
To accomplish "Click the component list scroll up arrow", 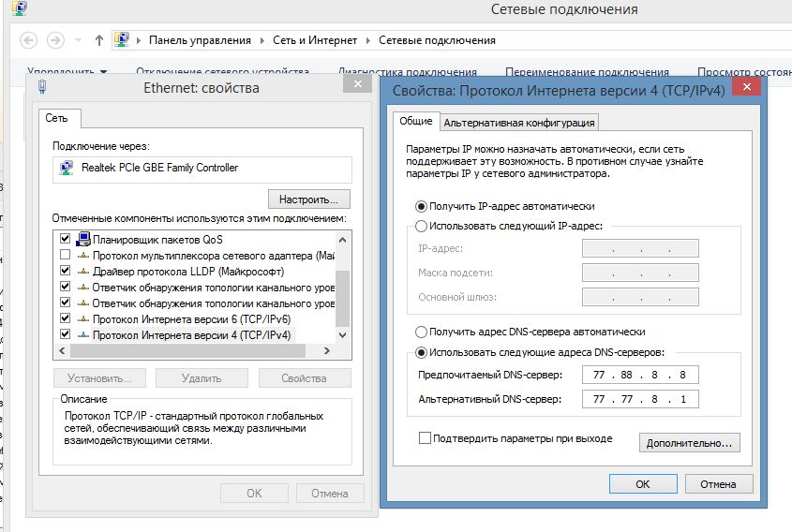I will 342,240.
